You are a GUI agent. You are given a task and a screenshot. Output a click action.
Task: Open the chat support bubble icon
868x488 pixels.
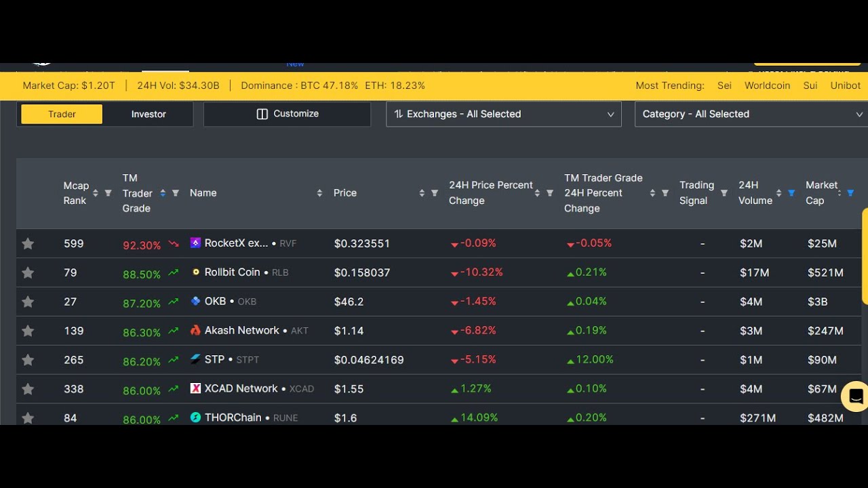854,396
